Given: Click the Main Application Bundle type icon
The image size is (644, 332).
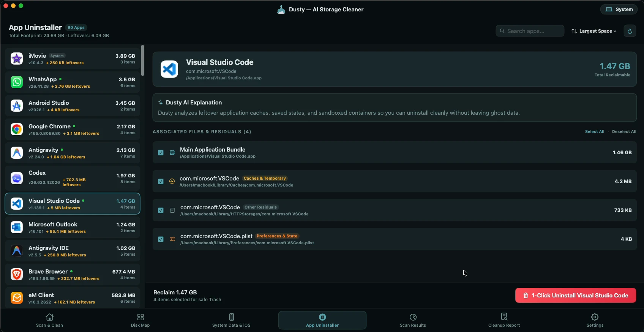Looking at the screenshot, I should pos(172,153).
